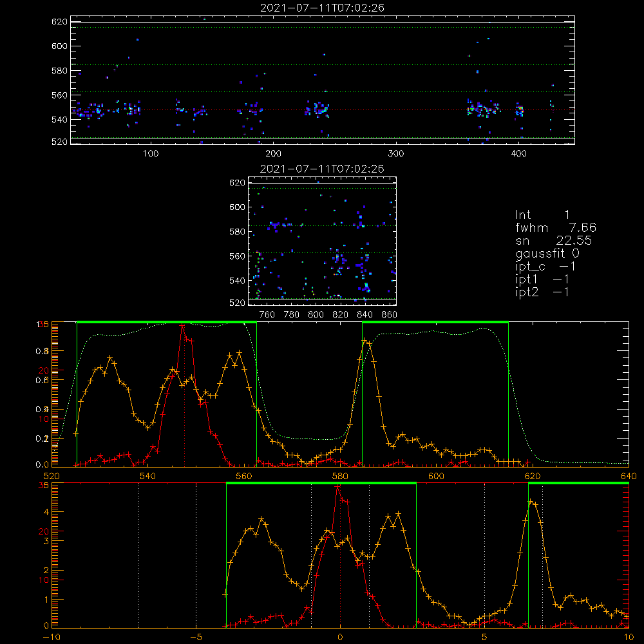Screen dimensions: 644x644
Task: Click x-axis label 760 on middle plot
Action: [267, 315]
